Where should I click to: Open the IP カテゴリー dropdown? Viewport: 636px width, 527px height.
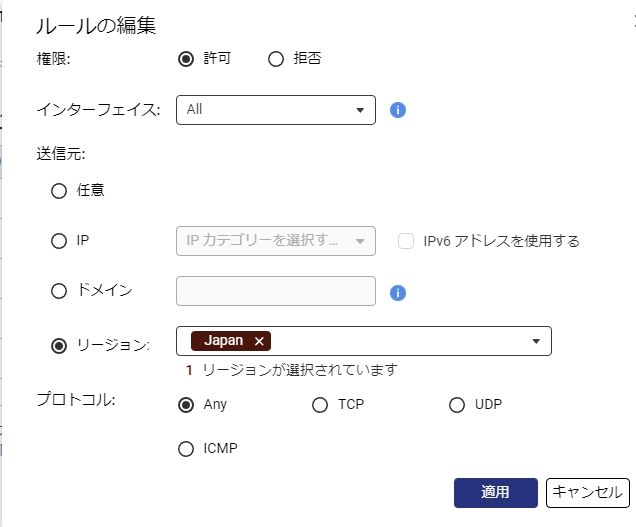pos(275,241)
